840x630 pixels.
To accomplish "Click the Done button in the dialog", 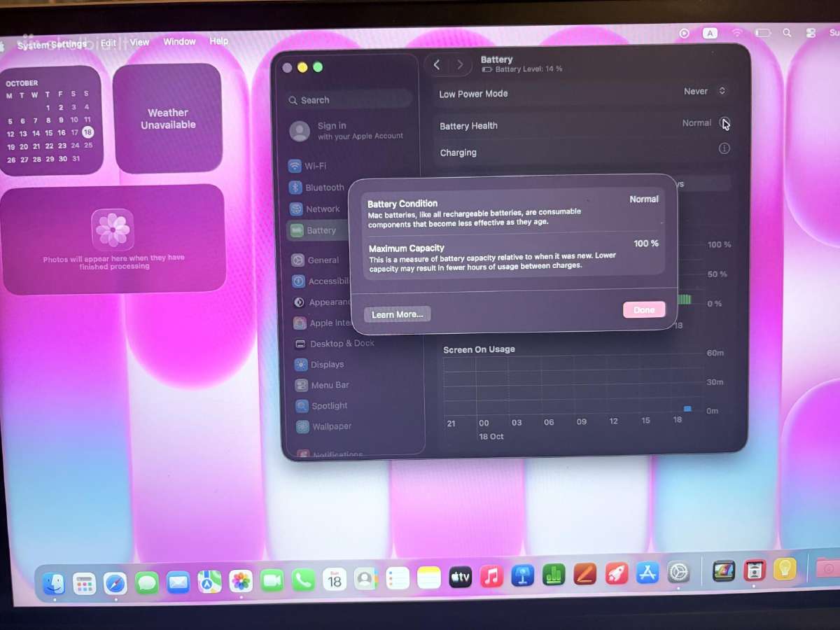I will click(644, 309).
